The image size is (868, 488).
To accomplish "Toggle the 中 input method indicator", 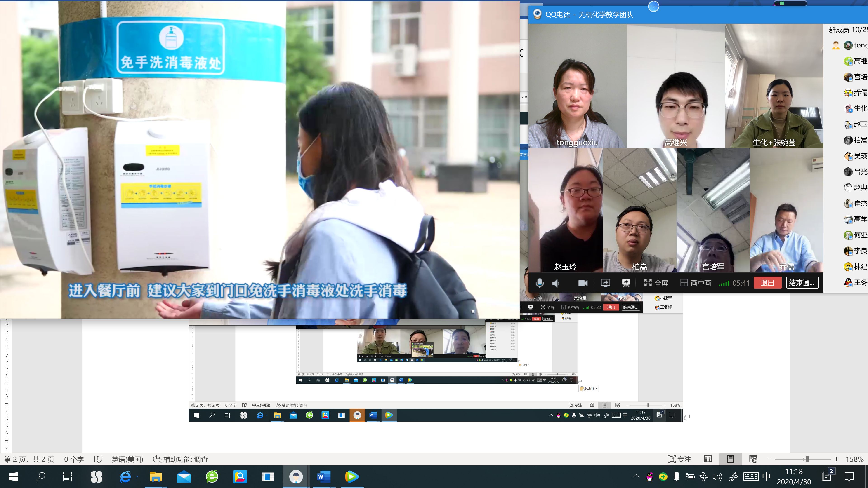I will [767, 476].
